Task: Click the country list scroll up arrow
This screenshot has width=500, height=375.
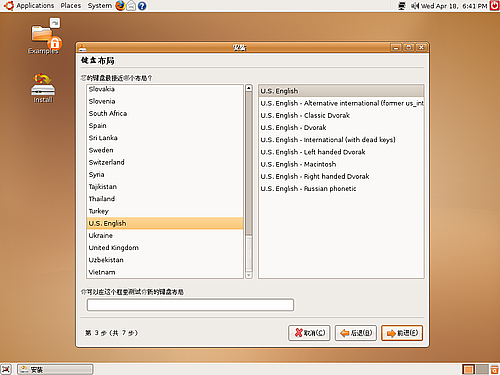Action: (249, 88)
